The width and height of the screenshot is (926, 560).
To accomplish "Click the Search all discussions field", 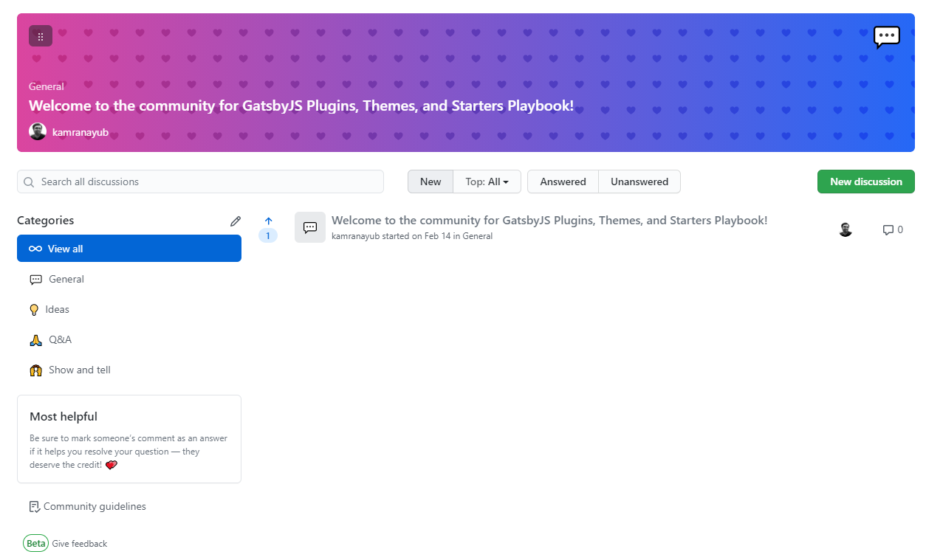I will pos(200,182).
